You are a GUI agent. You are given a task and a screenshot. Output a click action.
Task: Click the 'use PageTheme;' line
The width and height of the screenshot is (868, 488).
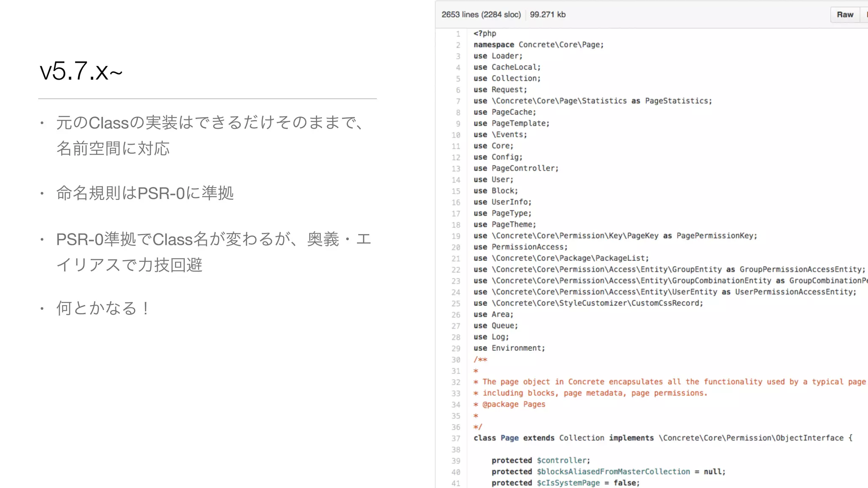click(505, 224)
